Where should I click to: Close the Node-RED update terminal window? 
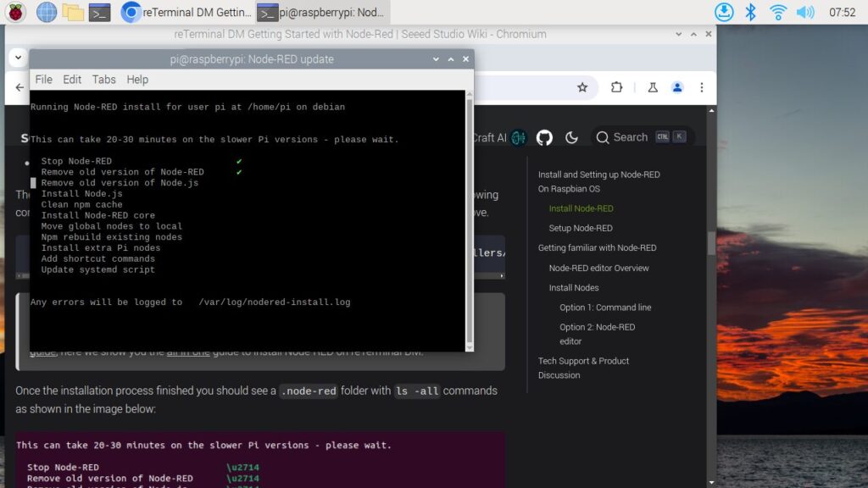pyautogui.click(x=465, y=59)
